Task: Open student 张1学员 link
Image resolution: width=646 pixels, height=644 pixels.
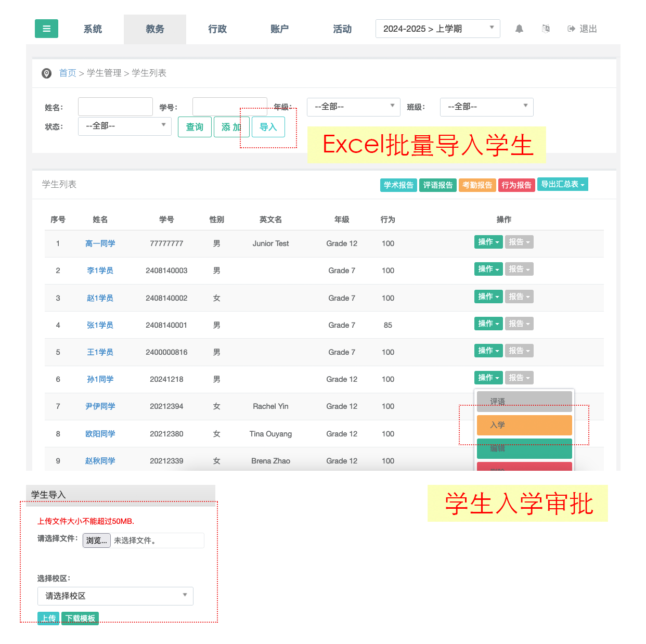Action: 100,325
